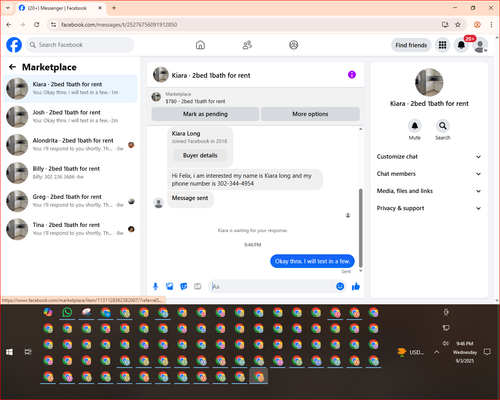
Task: Expand Chat members section
Action: [x=429, y=174]
